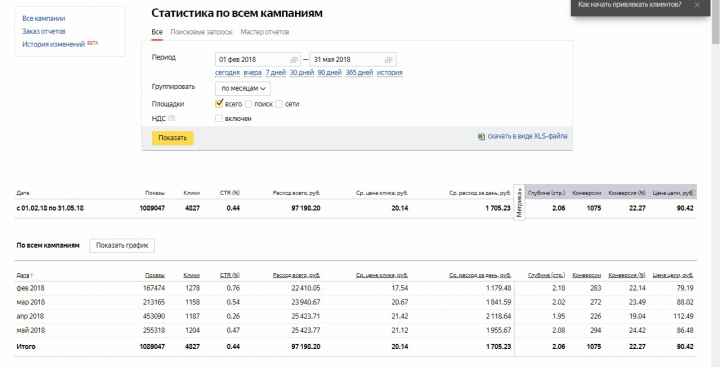Click the '112.49' goal price value
Viewport: 720px width, 367px height.
pyautogui.click(x=683, y=316)
